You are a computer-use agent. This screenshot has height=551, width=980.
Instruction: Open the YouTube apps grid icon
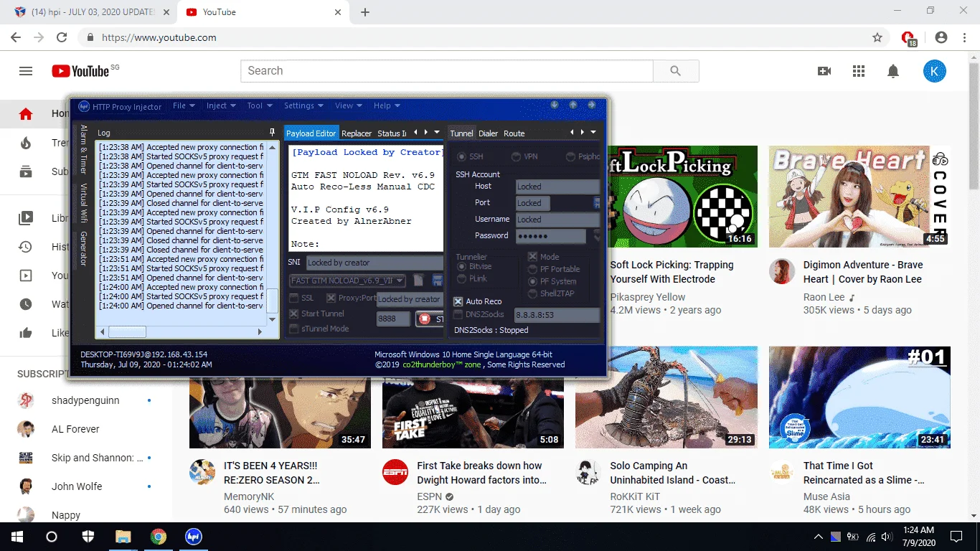(859, 71)
